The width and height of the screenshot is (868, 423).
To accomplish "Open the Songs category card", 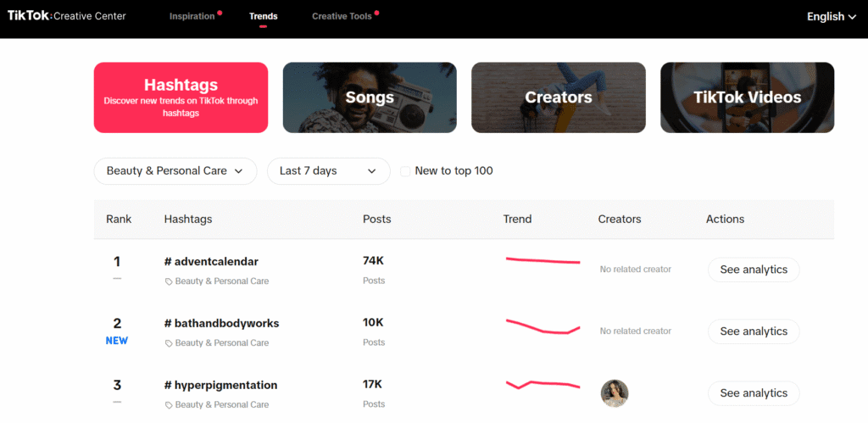I will 370,97.
